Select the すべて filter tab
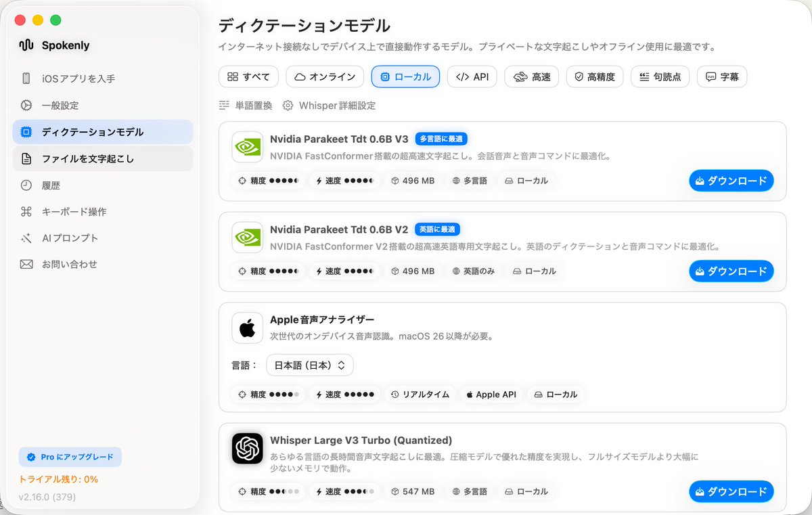Screen dimensions: 812x515 [248, 76]
